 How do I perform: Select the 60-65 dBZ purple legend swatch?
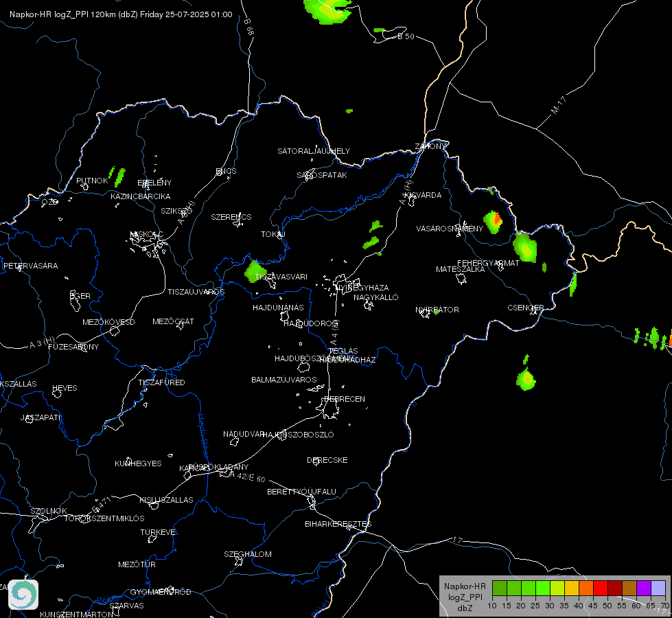point(644,588)
